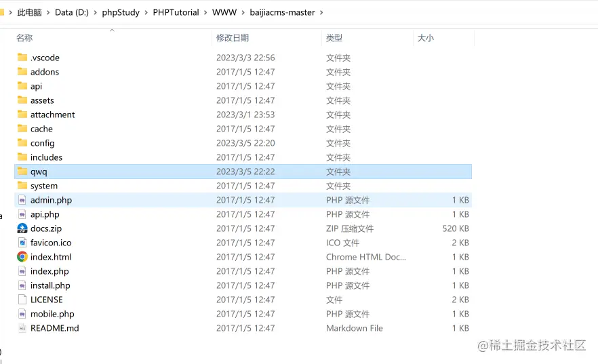Sort by 类型 column header
Viewport: 598px width, 364px height.
point(334,38)
